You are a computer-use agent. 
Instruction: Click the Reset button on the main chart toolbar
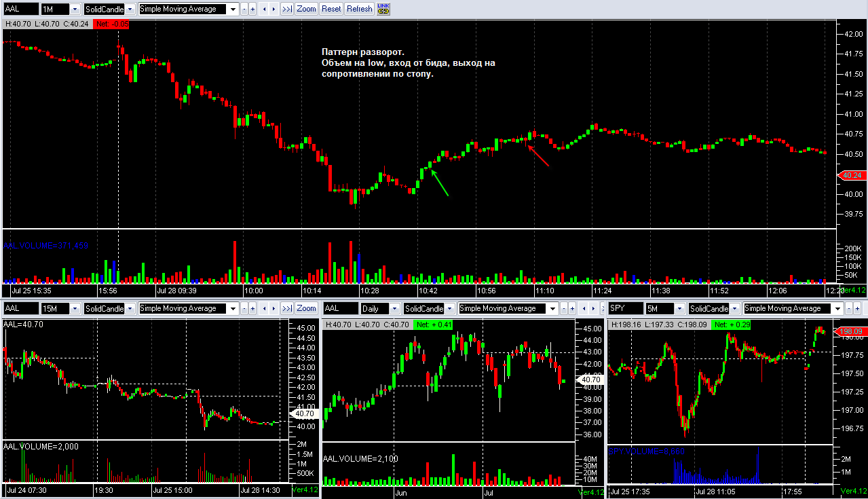pyautogui.click(x=331, y=10)
